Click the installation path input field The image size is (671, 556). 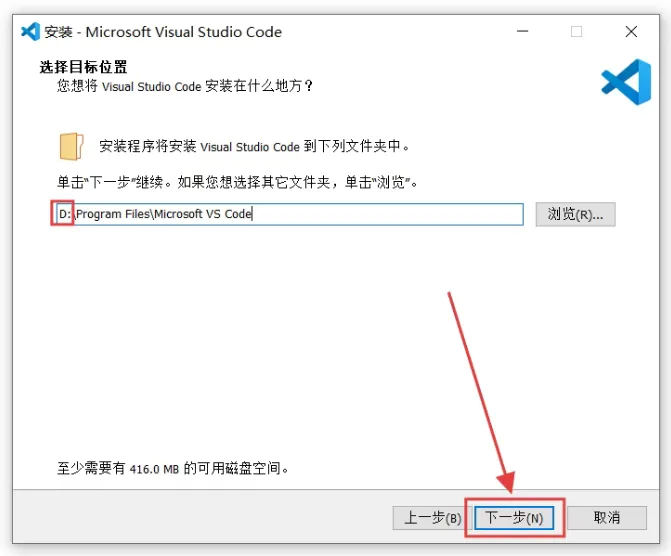pyautogui.click(x=290, y=214)
